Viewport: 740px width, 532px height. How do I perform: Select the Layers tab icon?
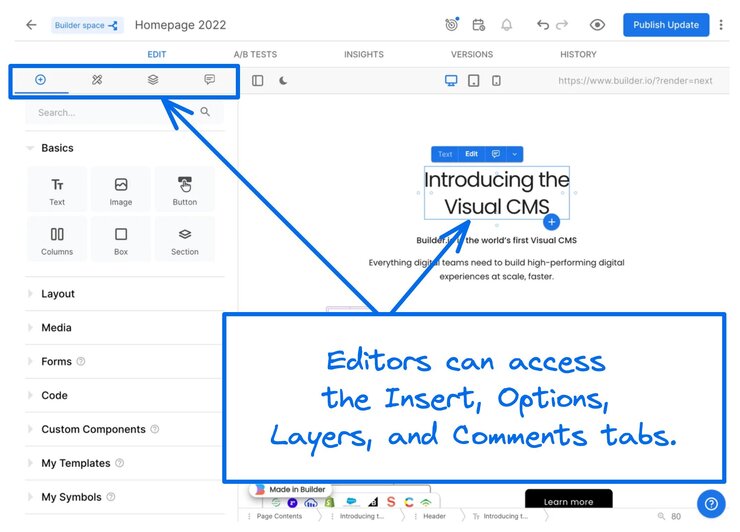(x=153, y=80)
